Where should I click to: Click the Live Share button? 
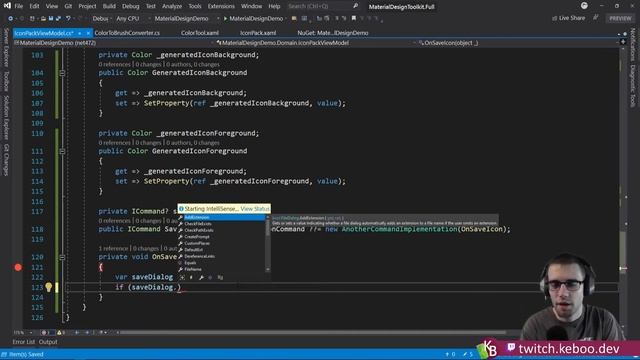click(569, 18)
